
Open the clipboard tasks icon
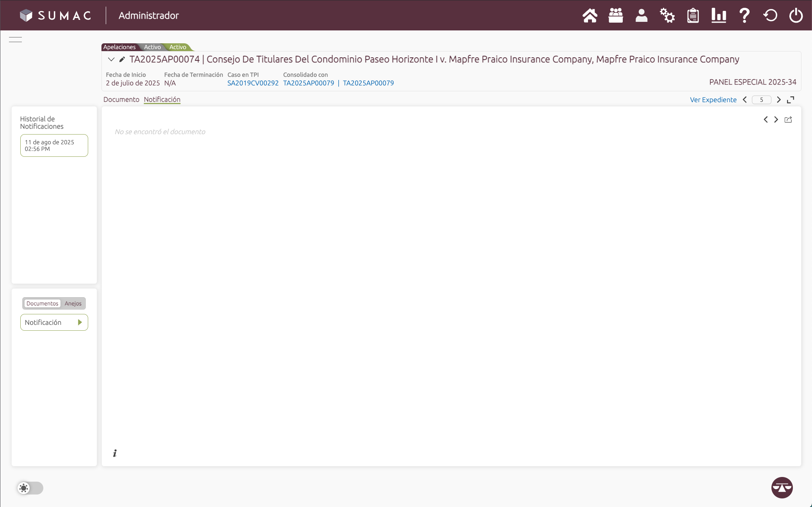693,15
